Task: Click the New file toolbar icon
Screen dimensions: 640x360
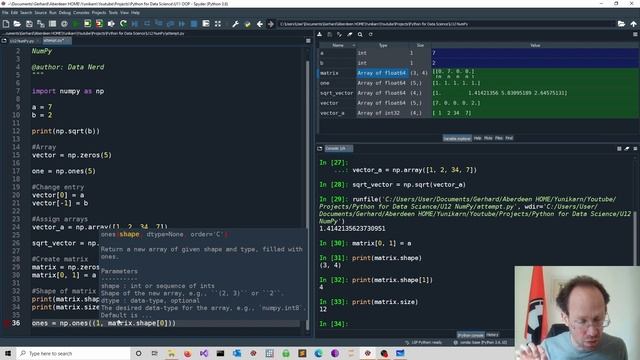Action: click(6, 24)
